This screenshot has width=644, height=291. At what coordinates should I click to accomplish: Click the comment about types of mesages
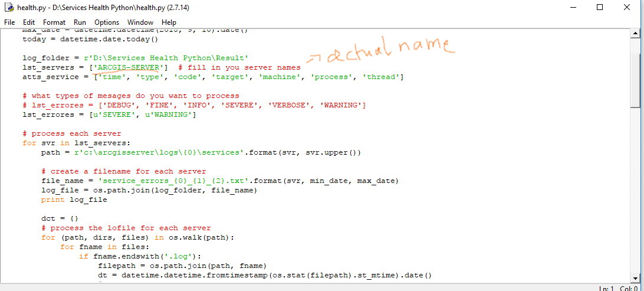click(x=131, y=96)
